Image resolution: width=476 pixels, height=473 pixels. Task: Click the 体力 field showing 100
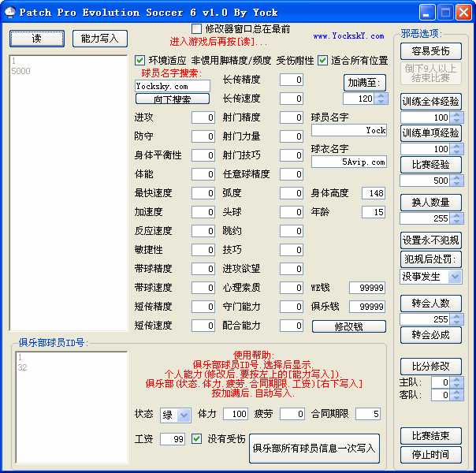(x=236, y=414)
